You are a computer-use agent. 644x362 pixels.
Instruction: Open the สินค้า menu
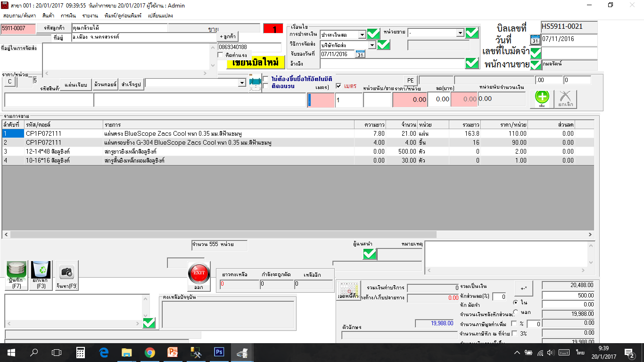48,16
